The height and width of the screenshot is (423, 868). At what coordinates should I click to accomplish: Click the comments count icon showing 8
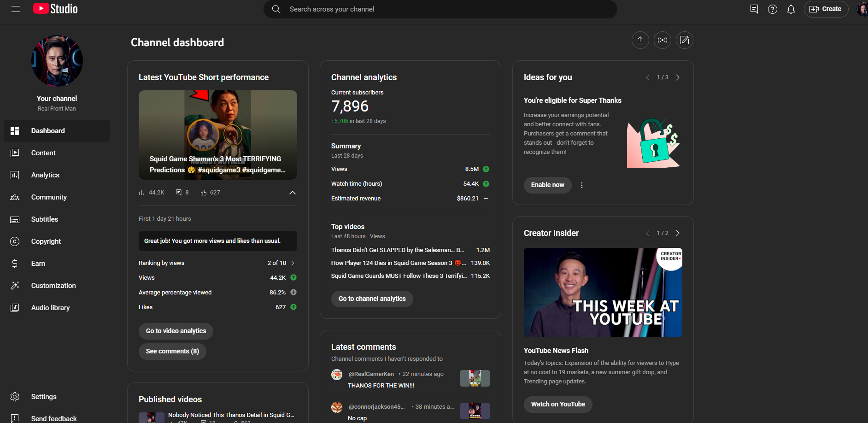179,193
